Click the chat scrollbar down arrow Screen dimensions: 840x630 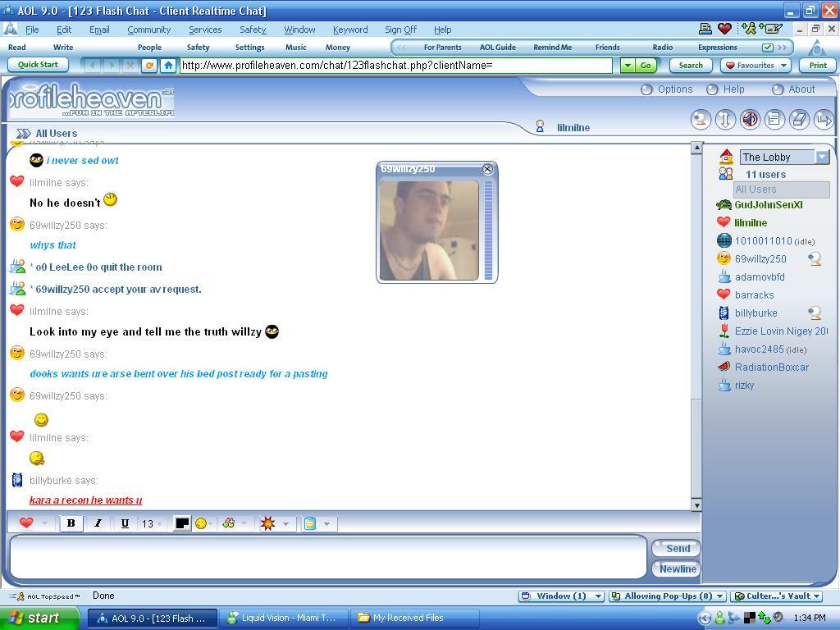696,505
